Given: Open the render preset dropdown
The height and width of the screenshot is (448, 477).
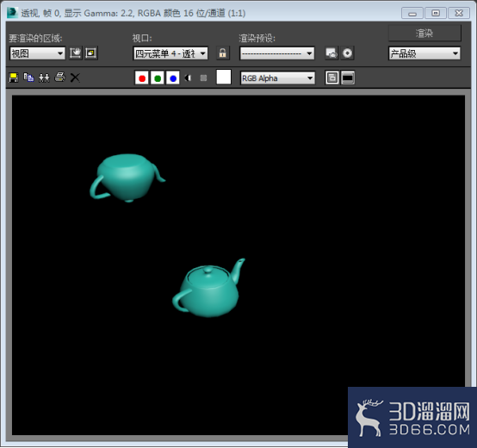Looking at the screenshot, I should coord(277,53).
